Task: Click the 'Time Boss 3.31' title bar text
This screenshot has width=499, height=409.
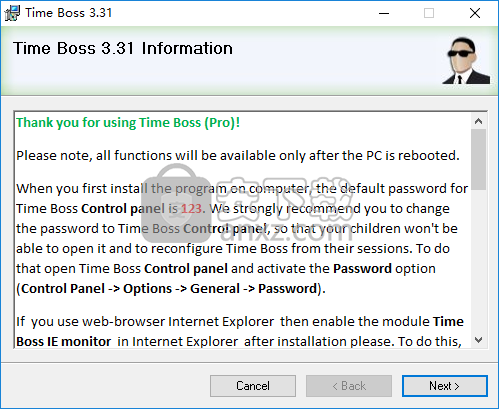Action: [68, 13]
